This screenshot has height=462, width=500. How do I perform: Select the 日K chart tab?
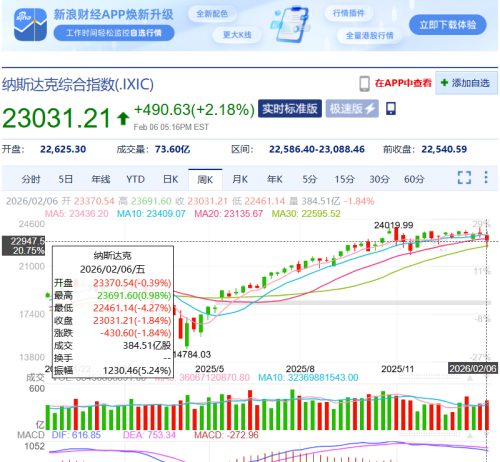(170, 179)
